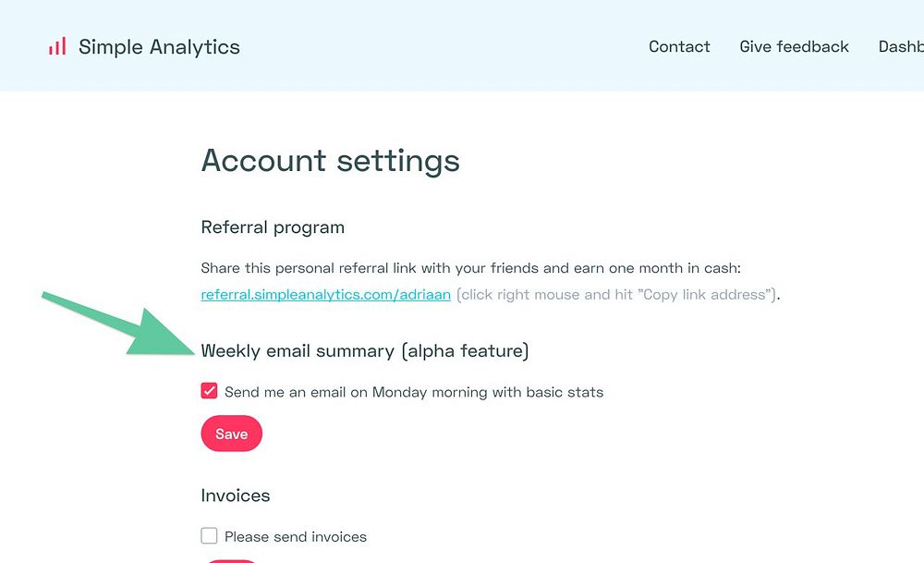Screen dimensions: 924x563
Task: Open the Give feedback menu item
Action: (794, 47)
